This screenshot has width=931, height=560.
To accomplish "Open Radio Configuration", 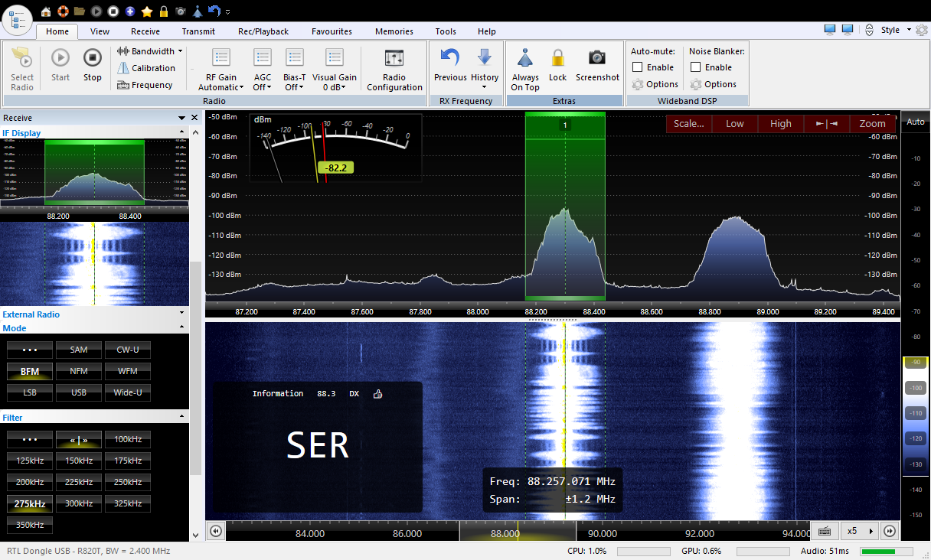I will tap(394, 70).
